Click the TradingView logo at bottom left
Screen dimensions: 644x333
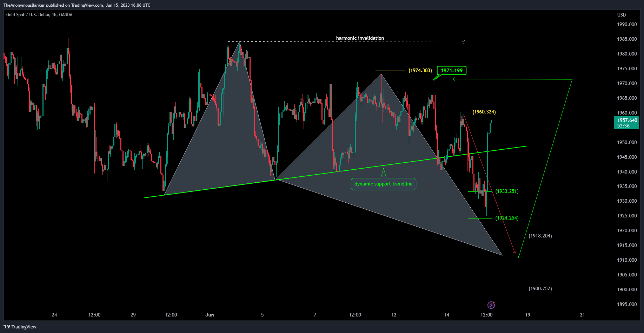(x=20, y=327)
